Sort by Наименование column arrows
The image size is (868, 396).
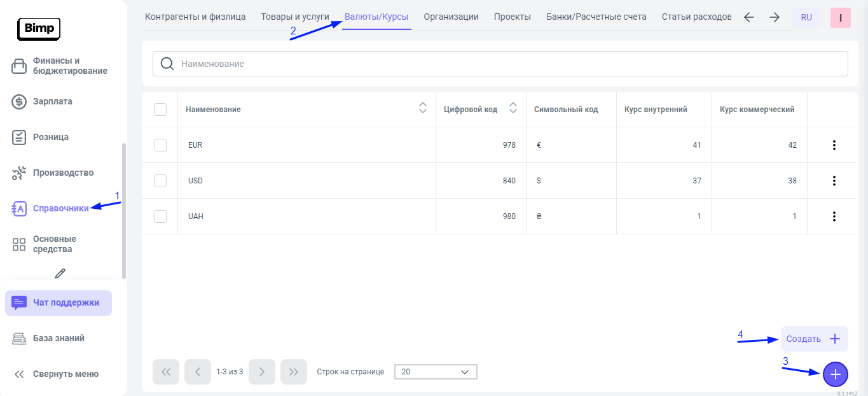(x=422, y=109)
